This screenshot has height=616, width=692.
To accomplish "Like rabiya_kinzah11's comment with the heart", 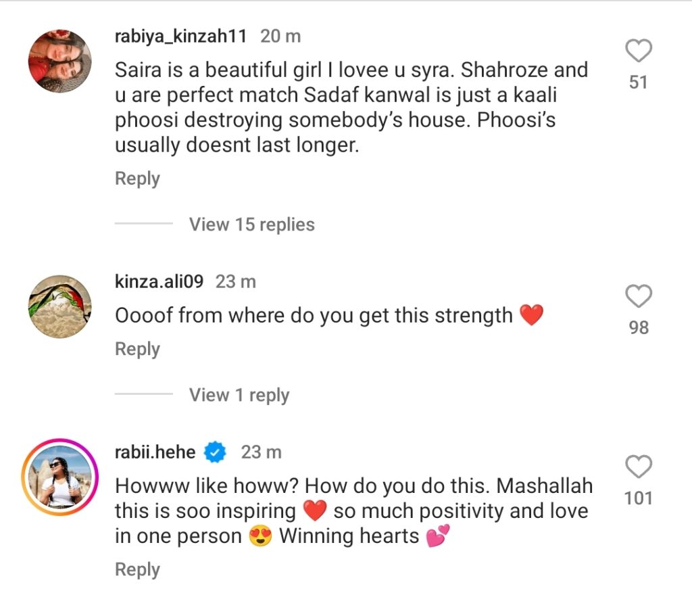I will coord(639,51).
